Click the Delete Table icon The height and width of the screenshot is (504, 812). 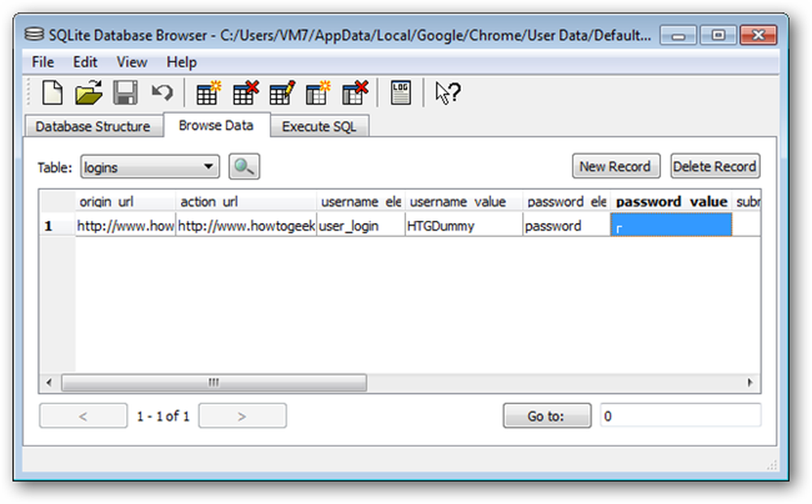(244, 93)
